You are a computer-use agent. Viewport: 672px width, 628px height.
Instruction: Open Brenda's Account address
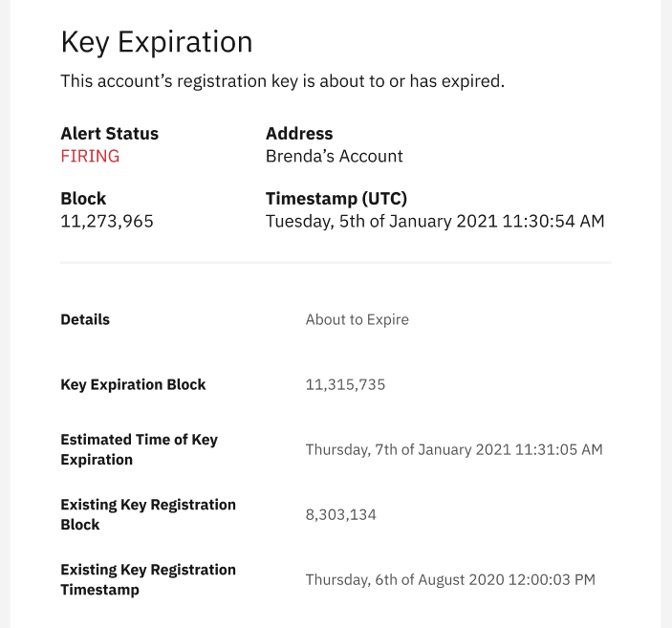coord(334,156)
